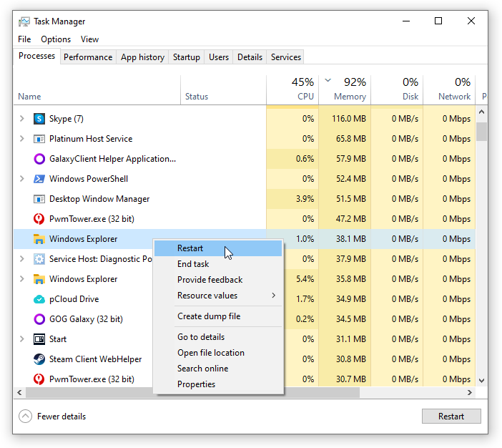
Task: Click the Task Manager title bar icon
Action: coord(24,21)
